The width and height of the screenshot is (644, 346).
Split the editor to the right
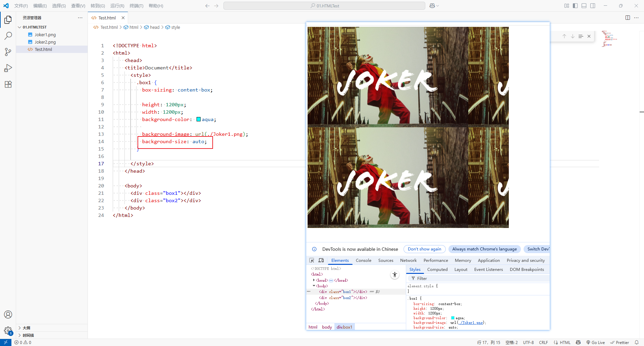628,18
